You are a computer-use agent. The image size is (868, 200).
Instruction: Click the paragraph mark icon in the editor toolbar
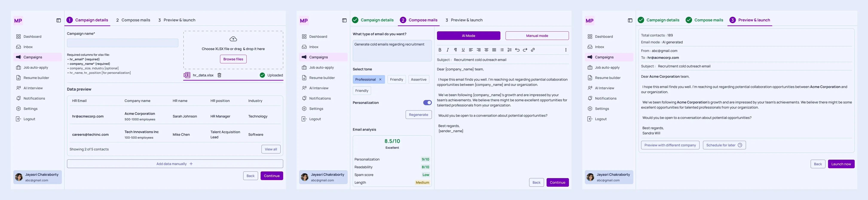coord(455,50)
